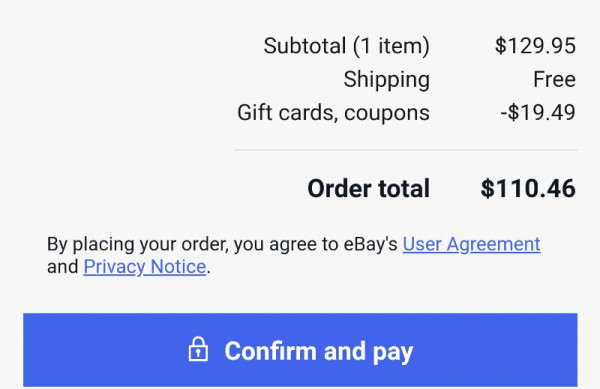
Task: Click the -$19.49 discount amount
Action: coord(538,112)
